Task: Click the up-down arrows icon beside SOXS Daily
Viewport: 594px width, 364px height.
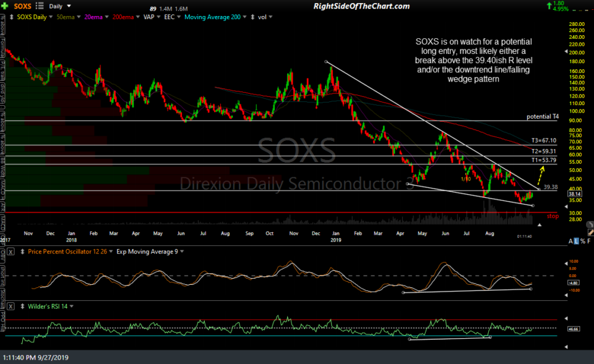Action: pos(11,17)
